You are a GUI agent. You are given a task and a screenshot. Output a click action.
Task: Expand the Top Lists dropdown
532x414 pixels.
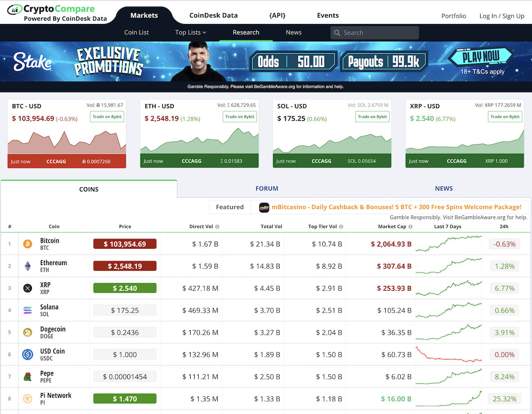pyautogui.click(x=191, y=32)
